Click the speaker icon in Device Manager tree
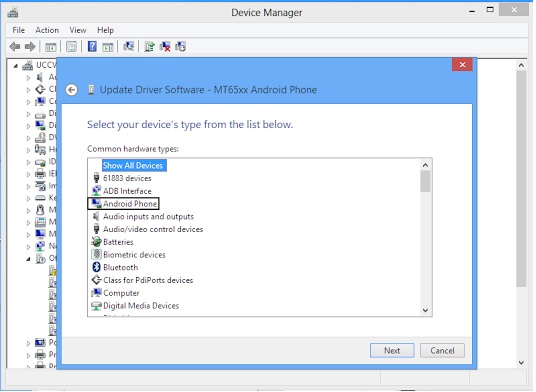The height and width of the screenshot is (392, 536). (40, 77)
